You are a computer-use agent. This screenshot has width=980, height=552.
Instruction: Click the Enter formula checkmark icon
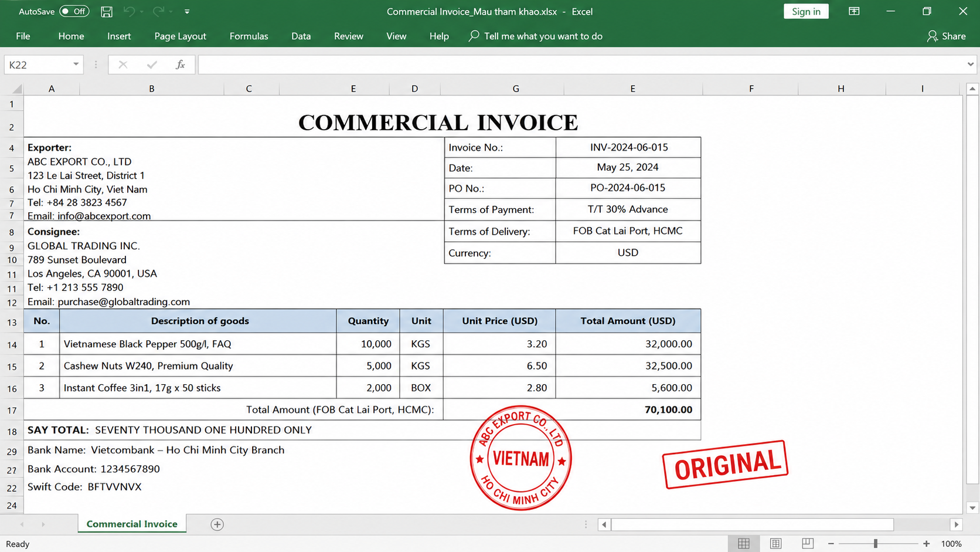(152, 65)
